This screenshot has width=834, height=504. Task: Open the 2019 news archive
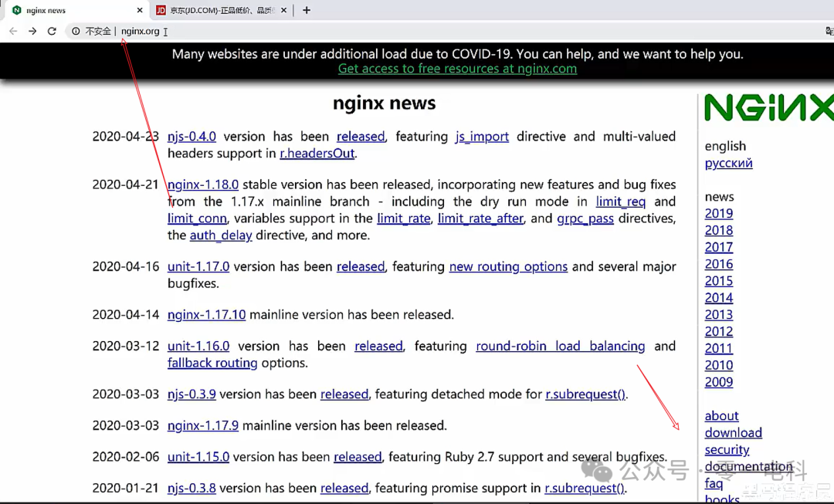pos(718,213)
